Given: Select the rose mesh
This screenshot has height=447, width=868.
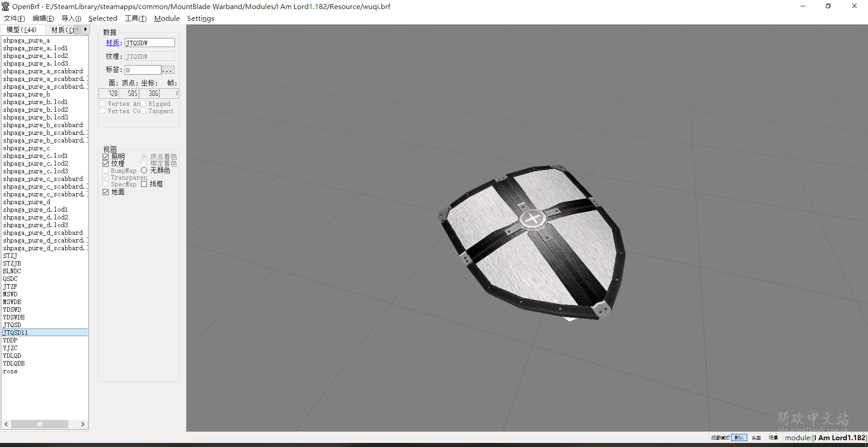Looking at the screenshot, I should (x=10, y=371).
